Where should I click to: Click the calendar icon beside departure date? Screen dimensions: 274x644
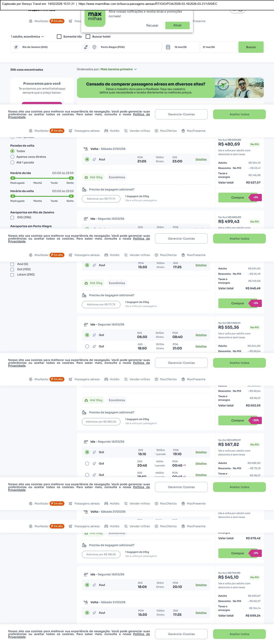click(x=168, y=47)
